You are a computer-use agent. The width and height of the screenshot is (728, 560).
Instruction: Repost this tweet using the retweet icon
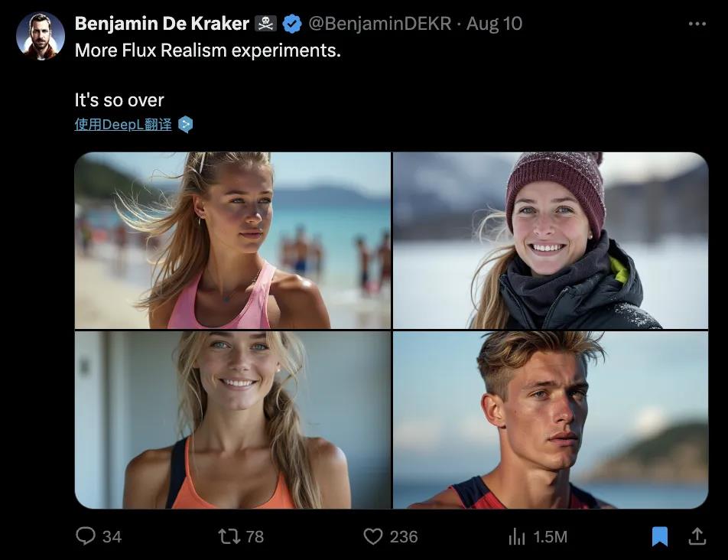click(229, 536)
